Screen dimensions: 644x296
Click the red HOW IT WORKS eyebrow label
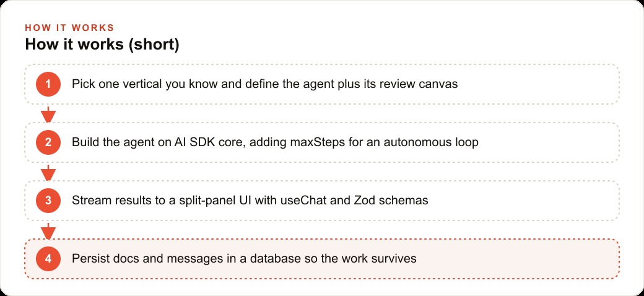[69, 28]
